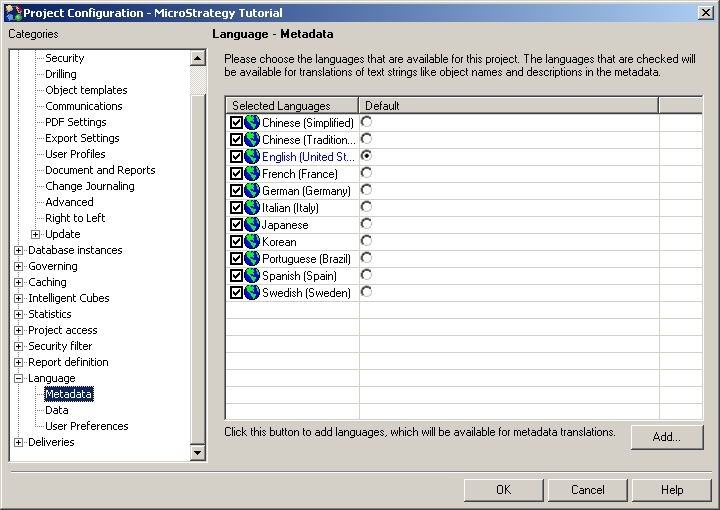Image resolution: width=720 pixels, height=510 pixels.
Task: Click the Add... languages button
Action: click(667, 437)
